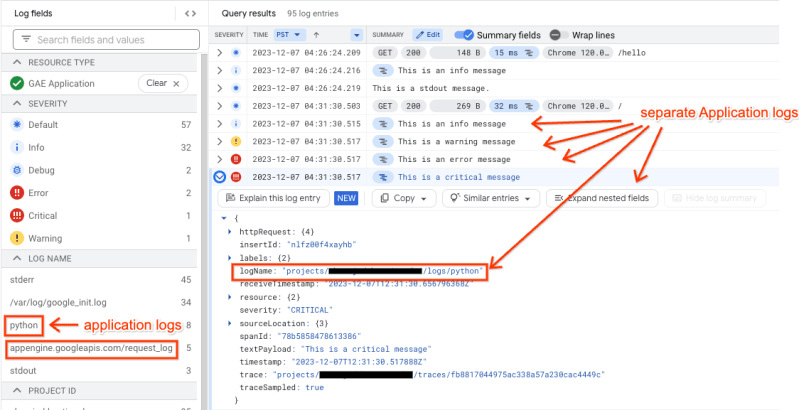Click Query results heading

click(x=249, y=14)
